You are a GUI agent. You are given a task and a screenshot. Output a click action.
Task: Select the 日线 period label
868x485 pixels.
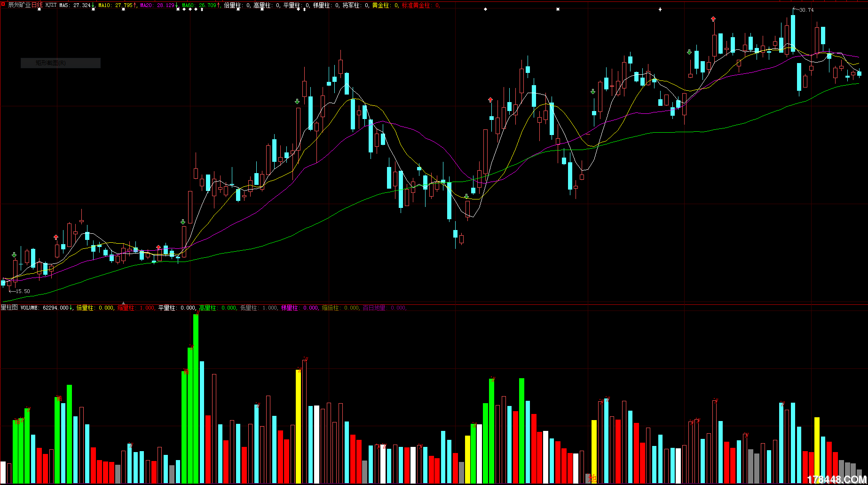click(37, 5)
